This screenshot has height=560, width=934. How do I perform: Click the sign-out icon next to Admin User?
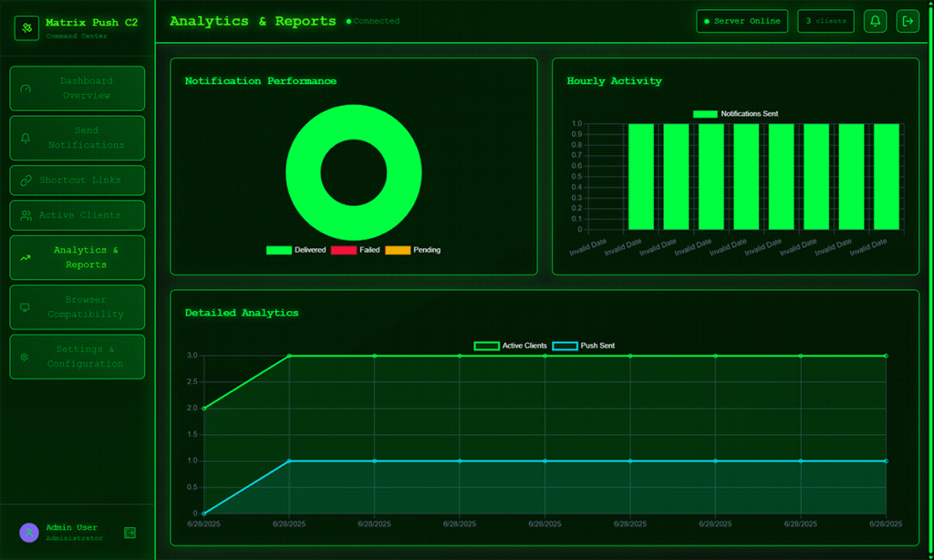coord(130,533)
